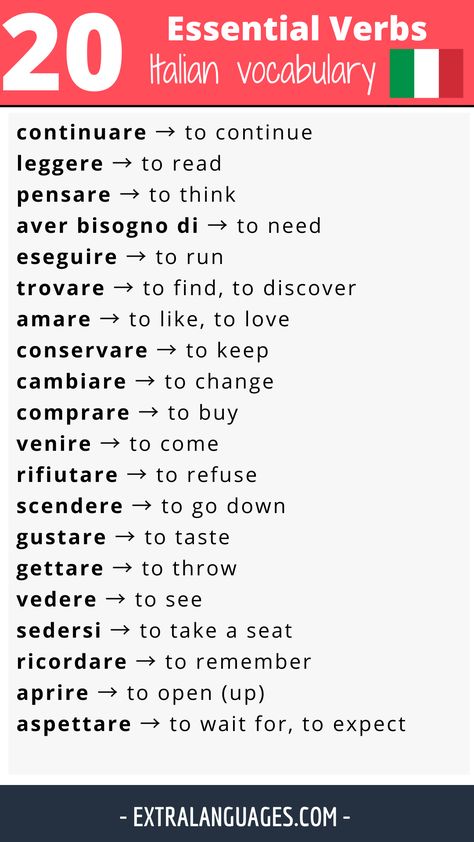Click the Italian flag icon
474x842 pixels.
coord(426,73)
